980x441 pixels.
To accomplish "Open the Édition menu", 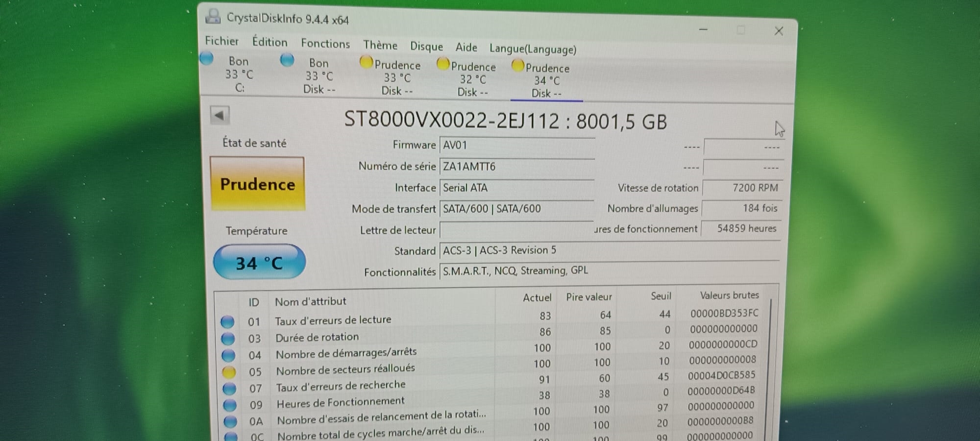I will (269, 42).
